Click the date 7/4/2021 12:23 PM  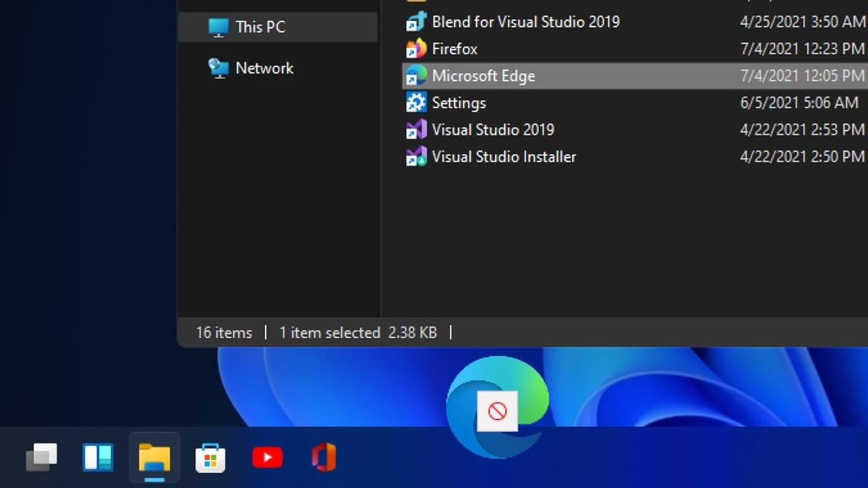[x=803, y=49]
